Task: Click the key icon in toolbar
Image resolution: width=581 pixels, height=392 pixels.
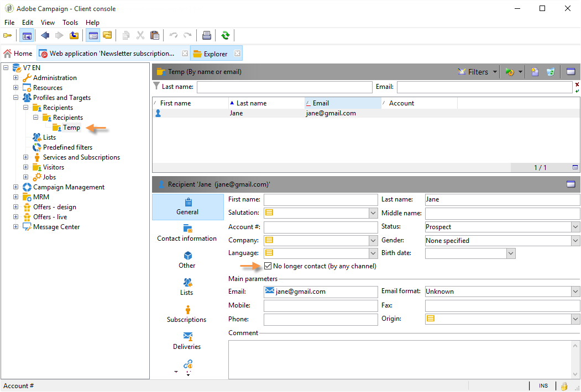Action: click(7, 35)
